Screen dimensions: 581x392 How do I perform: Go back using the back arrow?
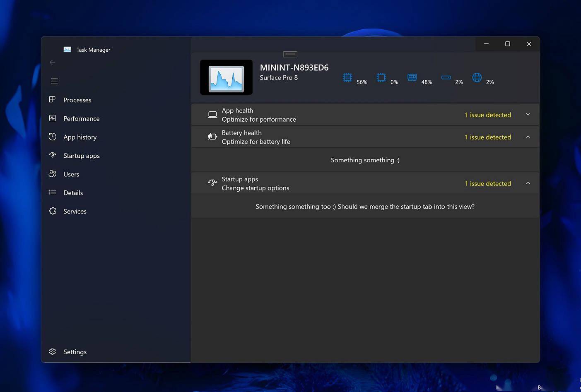point(52,63)
